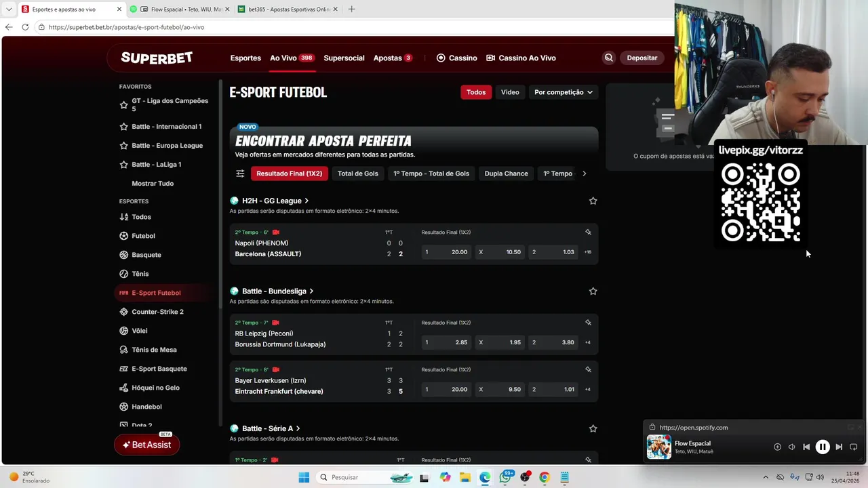Expand H2H - GG League competition link
Screen dimensions: 868x488
click(x=275, y=201)
